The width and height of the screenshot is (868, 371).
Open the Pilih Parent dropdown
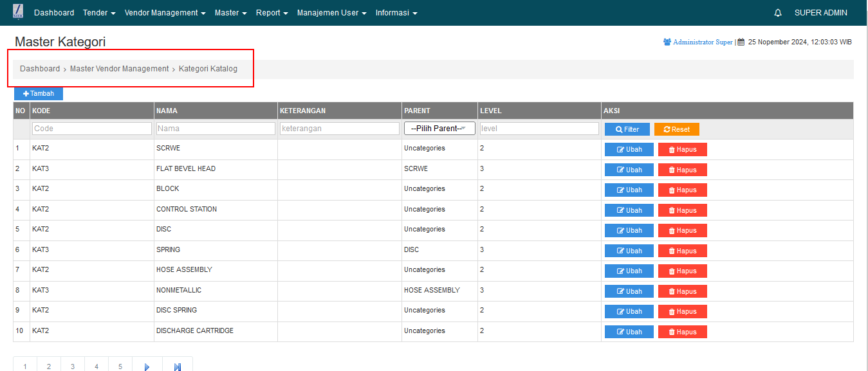439,129
